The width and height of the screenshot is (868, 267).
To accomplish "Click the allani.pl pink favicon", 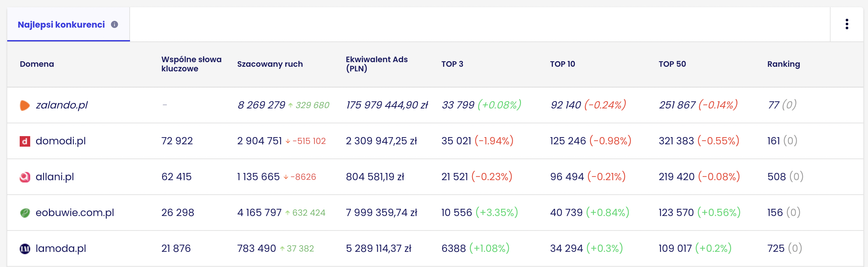I will tap(25, 177).
